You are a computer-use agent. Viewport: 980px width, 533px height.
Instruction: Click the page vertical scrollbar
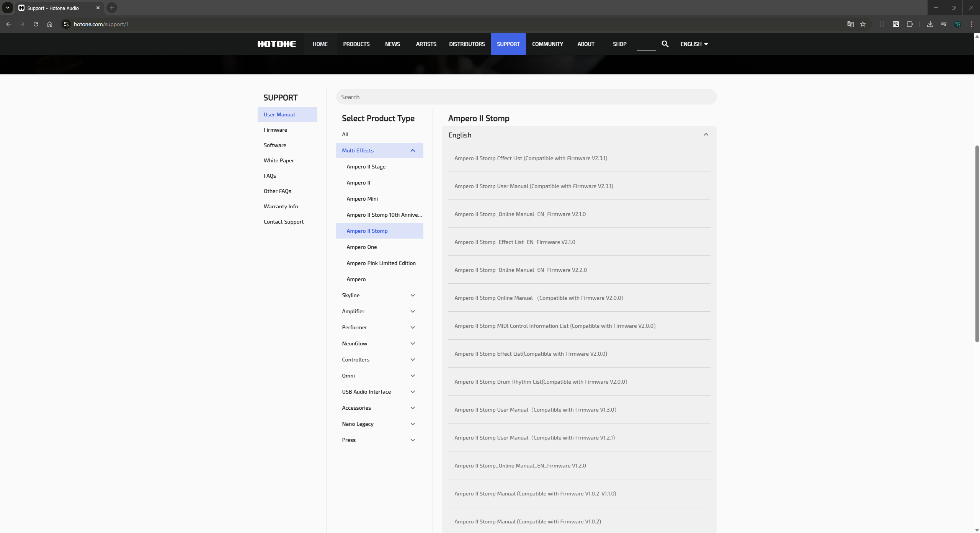977,244
